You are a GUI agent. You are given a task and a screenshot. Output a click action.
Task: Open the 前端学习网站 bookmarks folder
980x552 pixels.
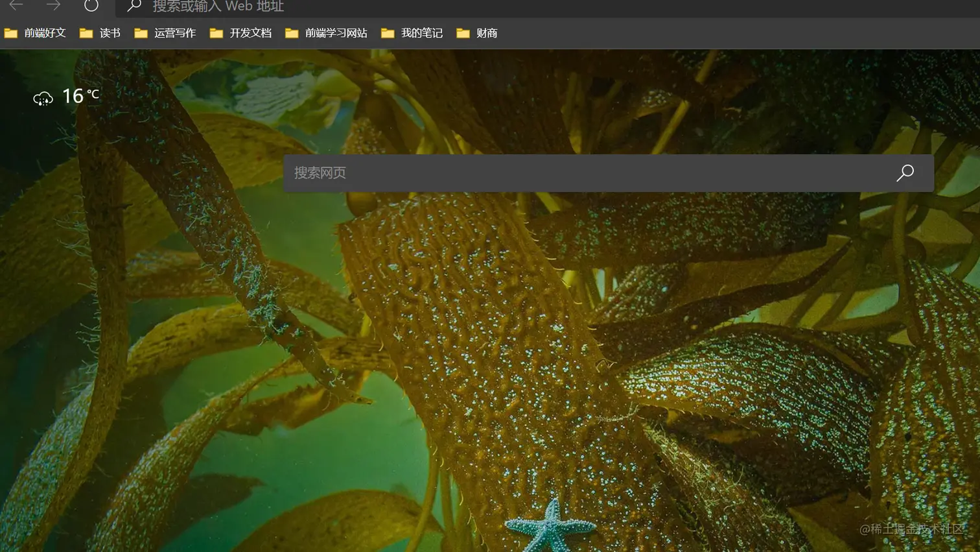tap(326, 33)
